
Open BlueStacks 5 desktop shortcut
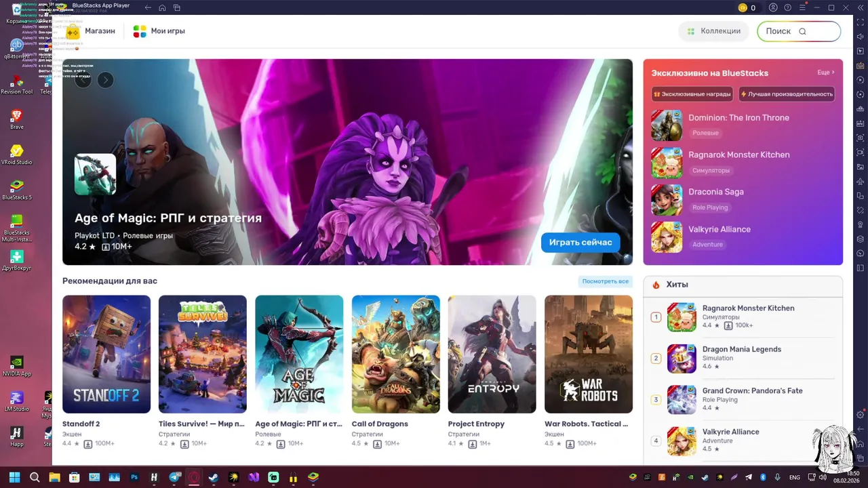[17, 189]
